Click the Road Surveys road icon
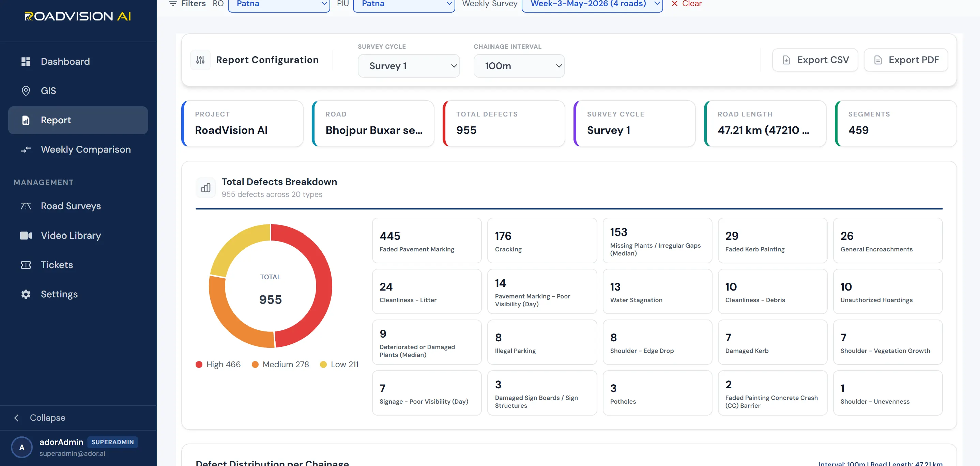980x466 pixels. point(26,206)
